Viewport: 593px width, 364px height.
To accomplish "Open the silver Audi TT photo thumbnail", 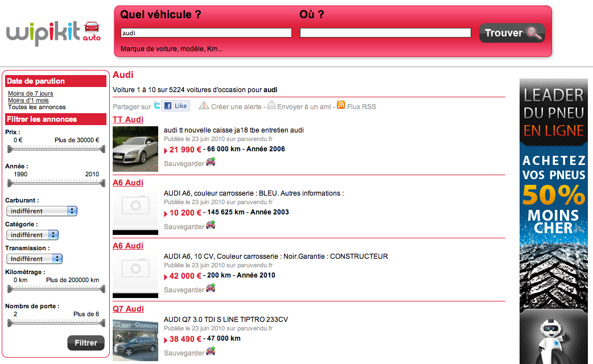I will (x=135, y=149).
